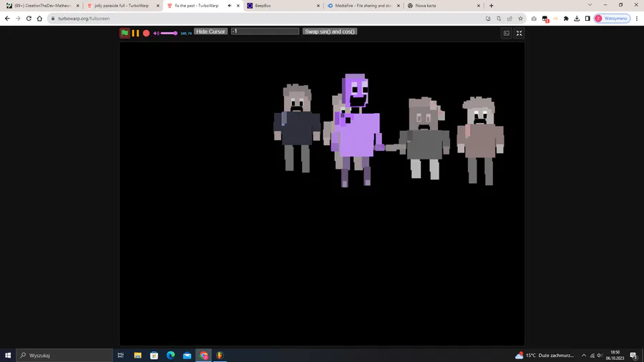Open the Extensions puzzle piece menu
This screenshot has height=362, width=644.
pyautogui.click(x=566, y=19)
